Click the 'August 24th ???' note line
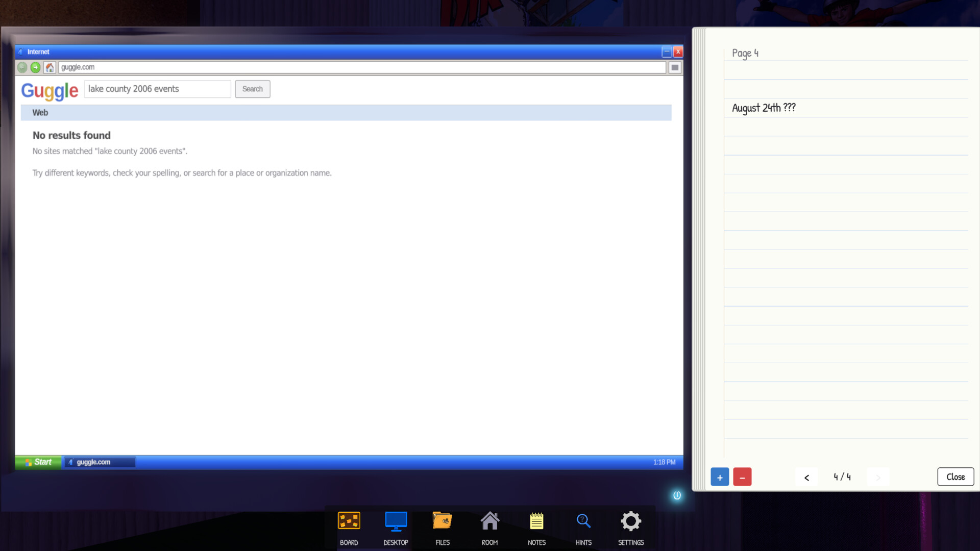 764,108
